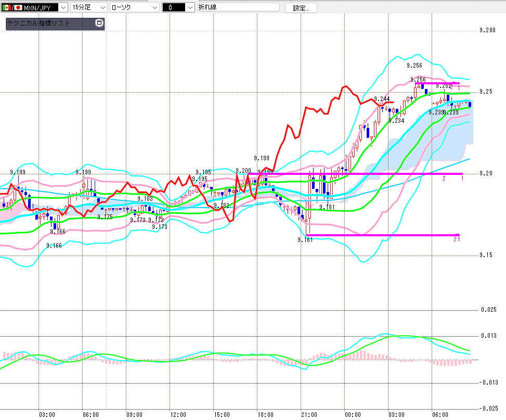Click the 9.252 price label
Screen dimensions: 506x420
(444, 86)
